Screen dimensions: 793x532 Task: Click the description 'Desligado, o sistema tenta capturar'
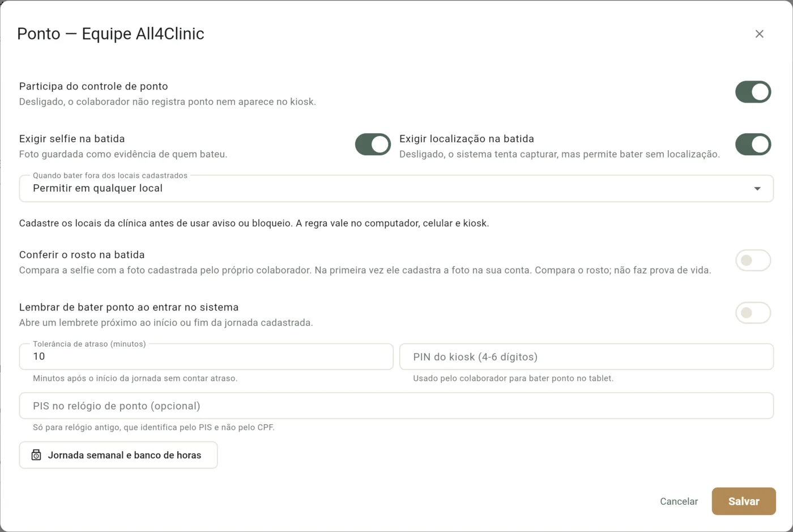click(x=560, y=154)
